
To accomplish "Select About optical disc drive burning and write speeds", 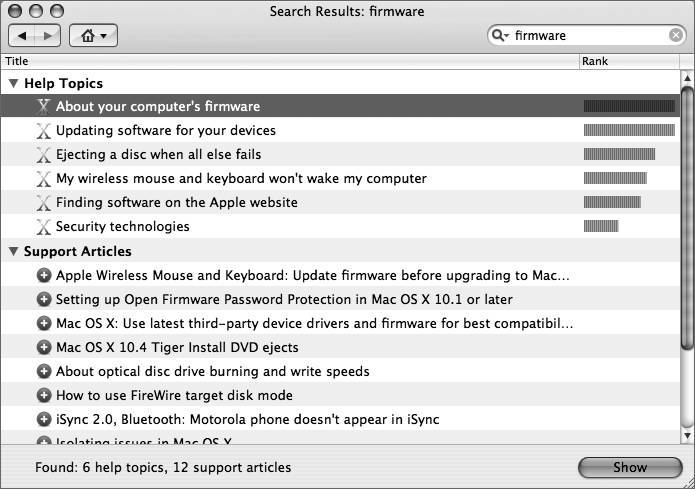I will tap(340, 371).
